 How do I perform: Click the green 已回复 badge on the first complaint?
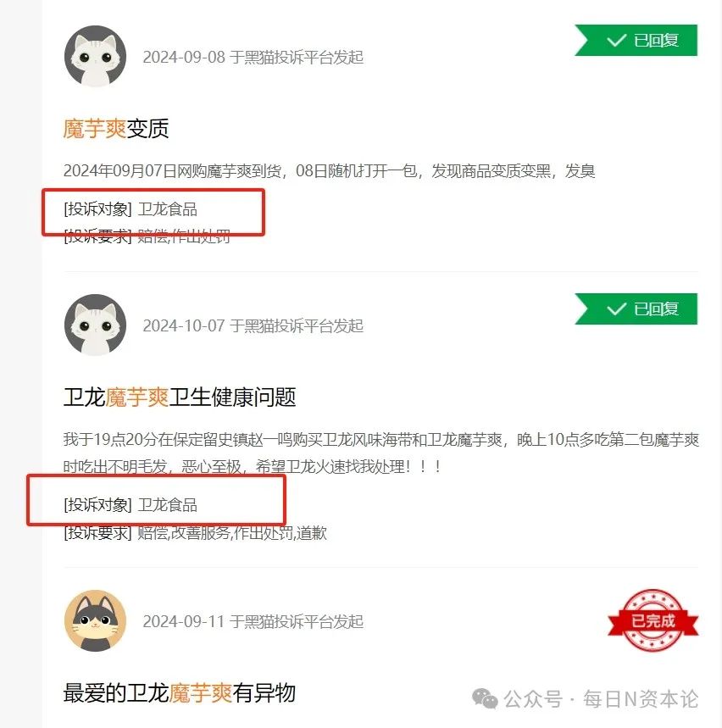click(636, 41)
